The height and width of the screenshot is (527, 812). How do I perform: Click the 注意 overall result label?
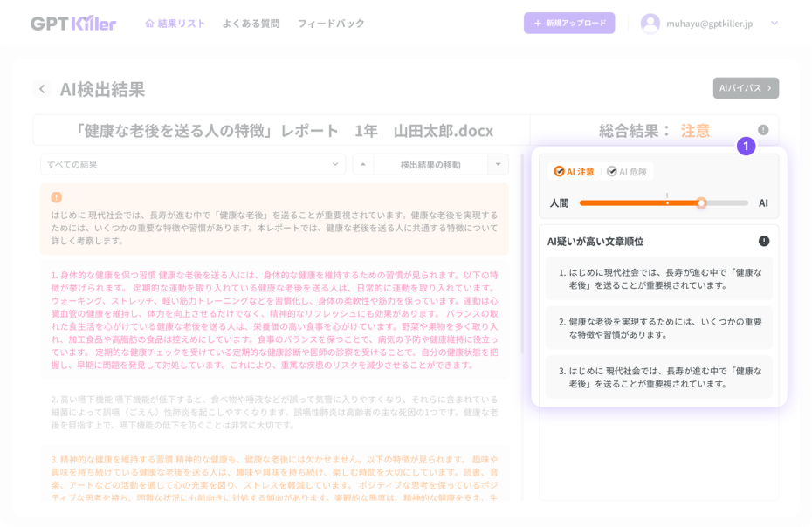(x=695, y=131)
